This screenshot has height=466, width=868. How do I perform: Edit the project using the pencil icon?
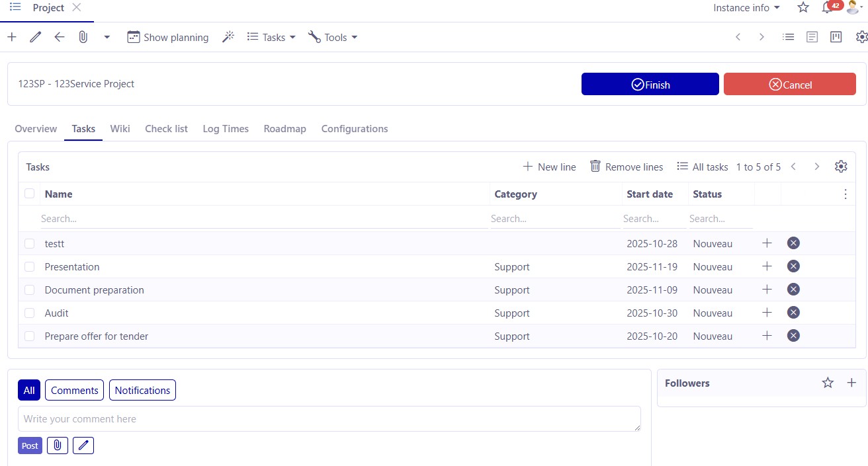[x=35, y=37]
